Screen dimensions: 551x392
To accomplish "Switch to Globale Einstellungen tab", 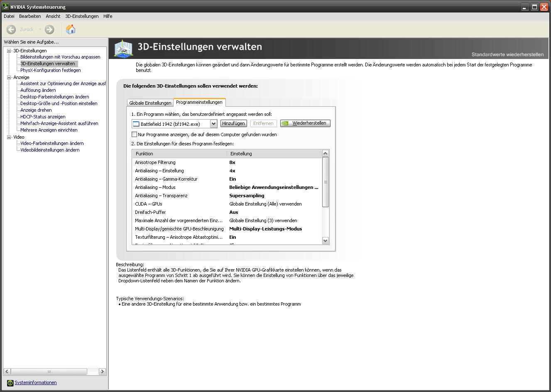I will tap(150, 103).
